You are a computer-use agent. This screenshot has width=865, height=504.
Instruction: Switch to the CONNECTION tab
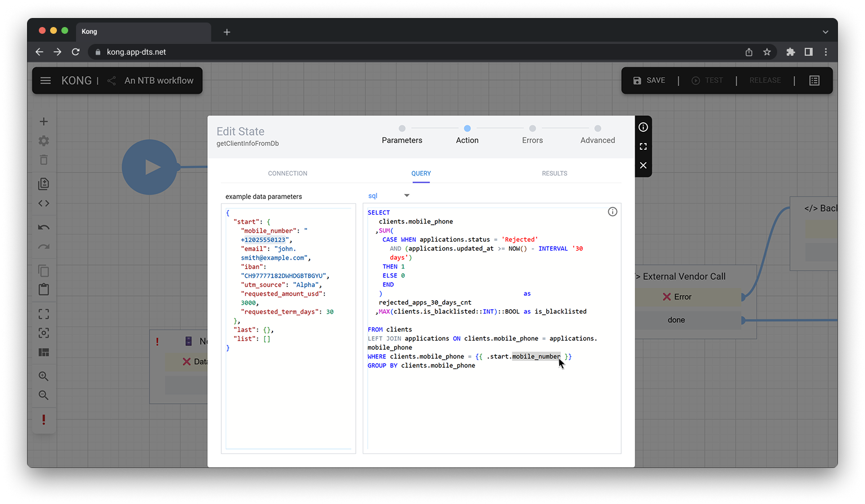tap(288, 173)
